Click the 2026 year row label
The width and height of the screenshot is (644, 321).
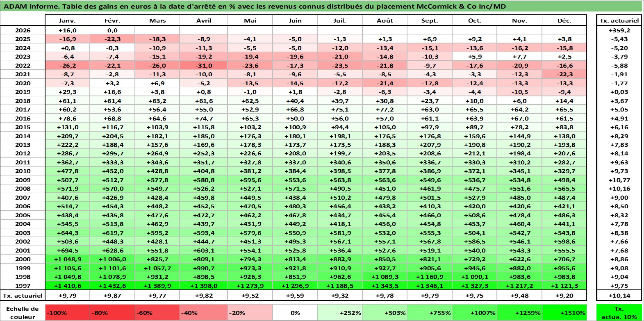[x=23, y=30]
